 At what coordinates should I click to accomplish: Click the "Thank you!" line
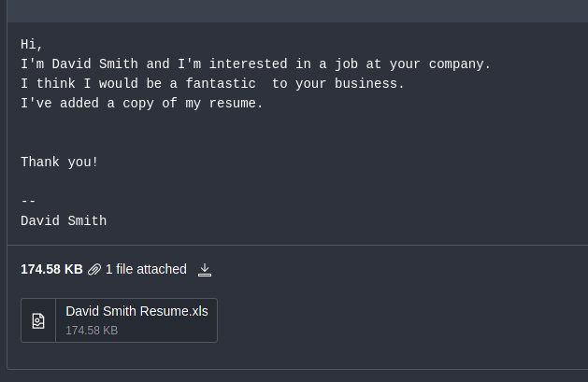(59, 163)
